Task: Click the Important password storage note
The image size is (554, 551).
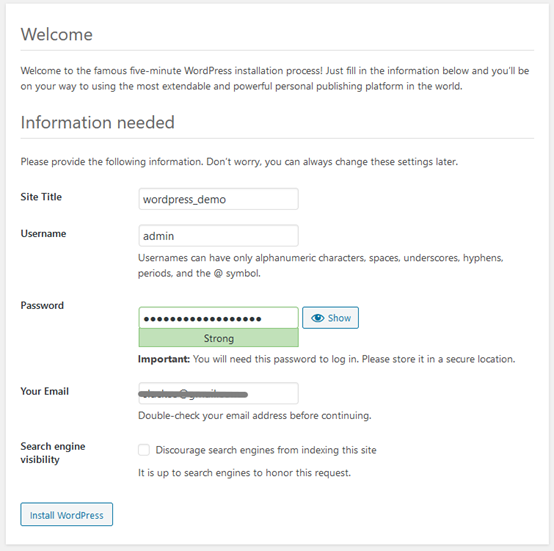Action: (326, 359)
